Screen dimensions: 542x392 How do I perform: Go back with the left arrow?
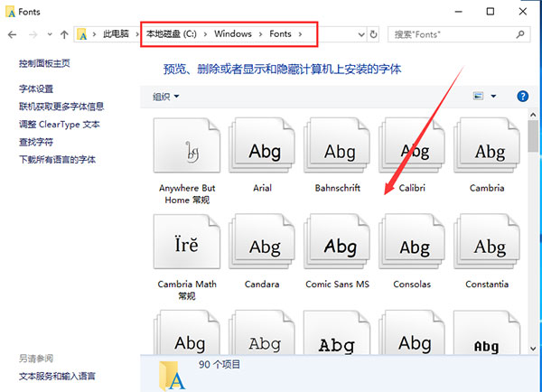12,34
